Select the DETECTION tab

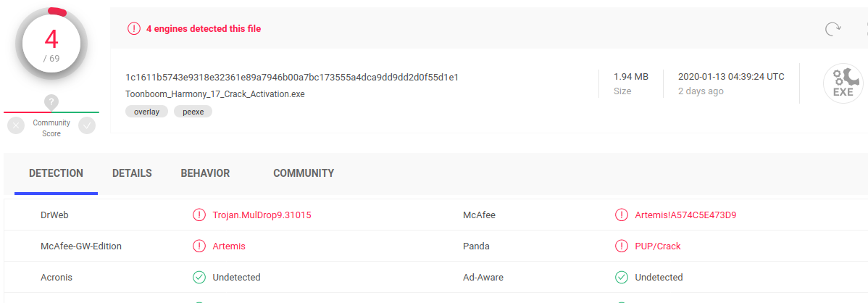pyautogui.click(x=56, y=174)
